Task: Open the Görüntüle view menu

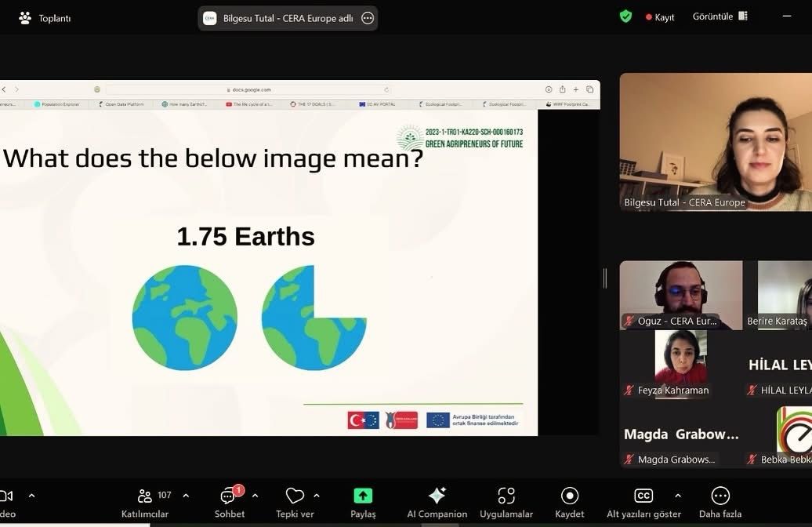Action: click(x=720, y=16)
